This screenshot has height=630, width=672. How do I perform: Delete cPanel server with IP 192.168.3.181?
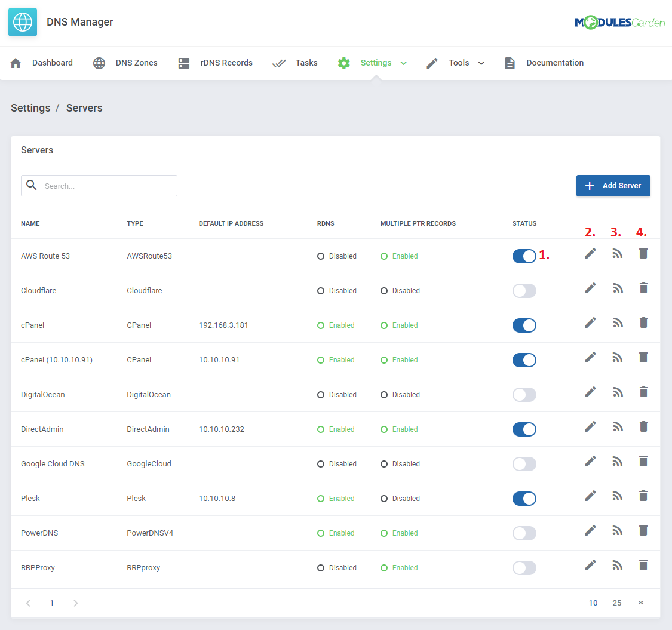643,322
